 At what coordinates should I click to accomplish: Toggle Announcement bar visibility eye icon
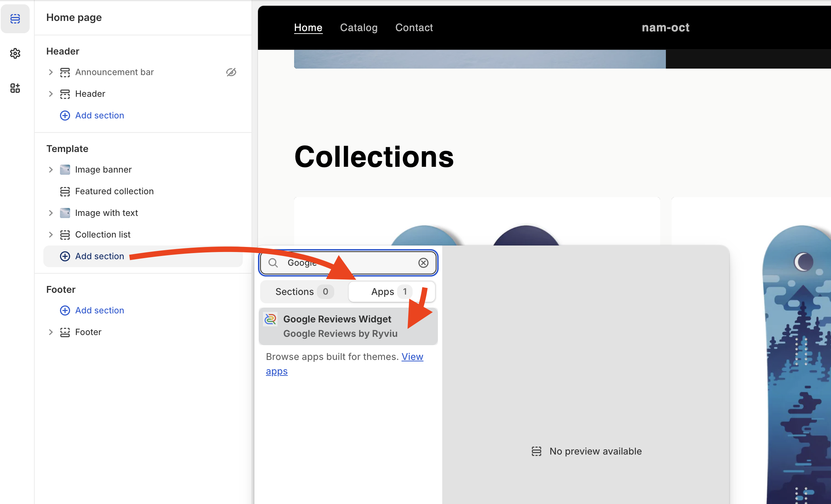pos(231,72)
